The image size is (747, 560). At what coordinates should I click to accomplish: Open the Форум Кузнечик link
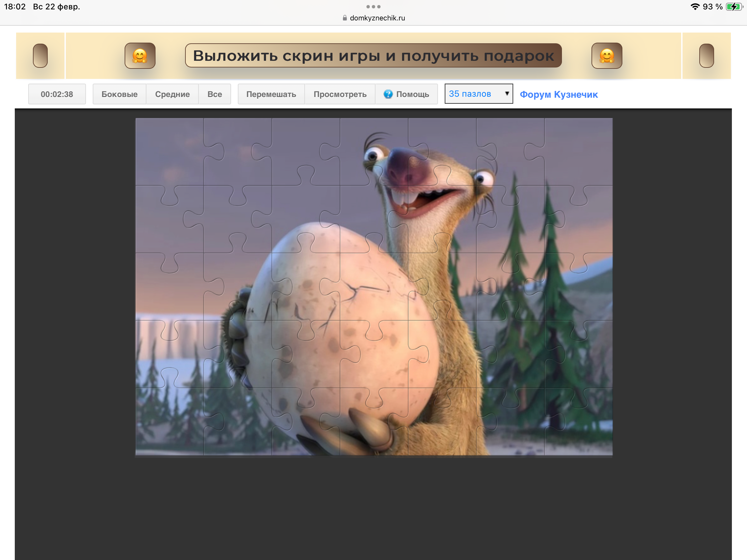click(x=559, y=95)
